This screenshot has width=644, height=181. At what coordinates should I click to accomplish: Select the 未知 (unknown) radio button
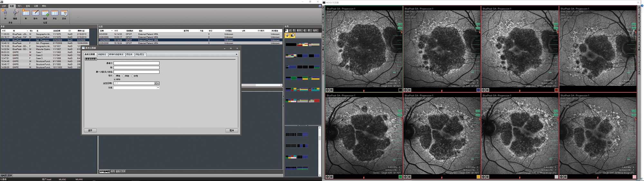115,79
